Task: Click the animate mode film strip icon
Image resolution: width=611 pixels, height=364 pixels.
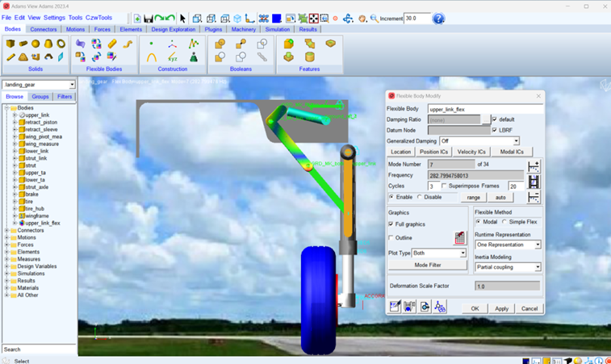Action: [534, 182]
